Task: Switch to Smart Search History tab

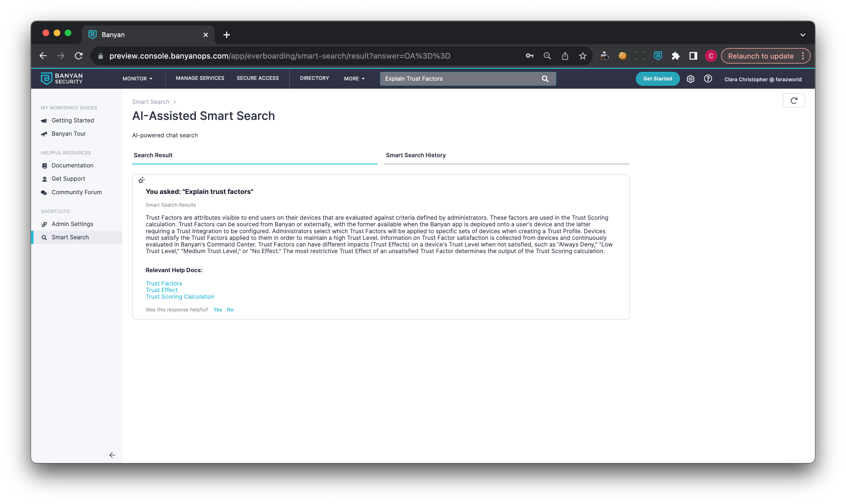Action: [416, 155]
